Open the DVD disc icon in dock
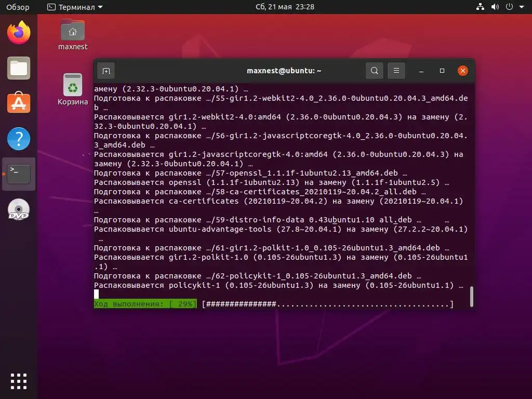The image size is (532, 399). click(19, 209)
